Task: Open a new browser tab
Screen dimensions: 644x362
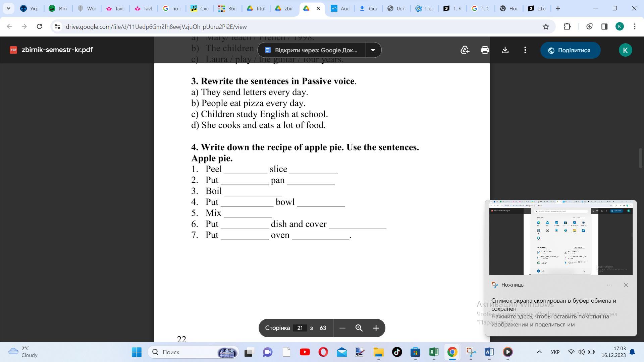Action: coord(558,8)
